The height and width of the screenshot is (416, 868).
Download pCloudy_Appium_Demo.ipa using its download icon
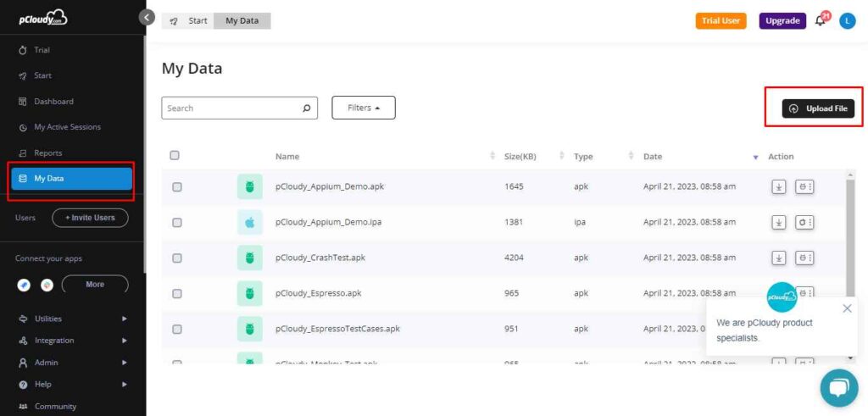(x=779, y=222)
